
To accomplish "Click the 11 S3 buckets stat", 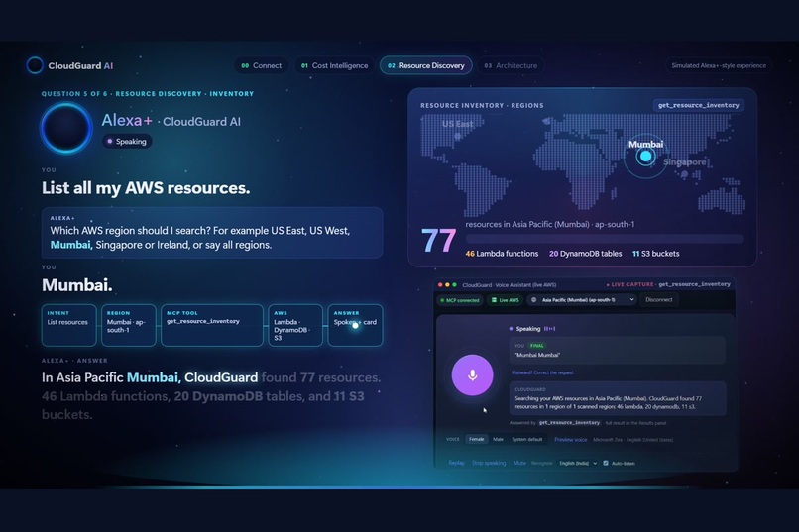I will click(x=656, y=254).
